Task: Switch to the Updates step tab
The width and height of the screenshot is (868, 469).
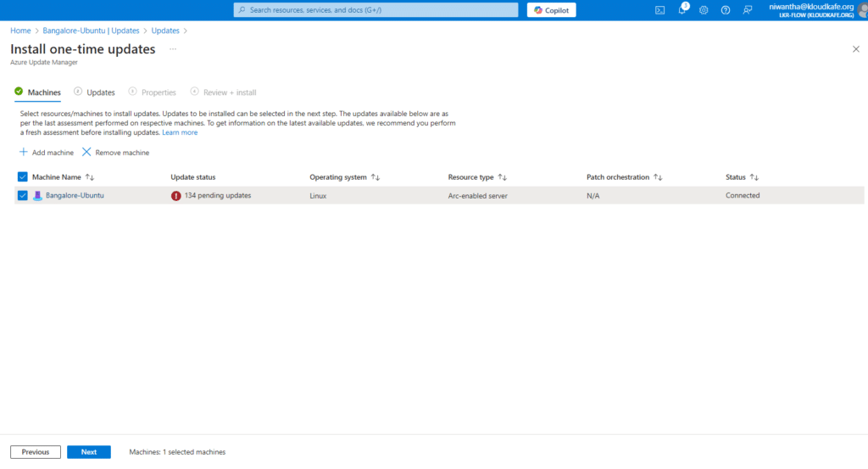Action: [x=100, y=92]
